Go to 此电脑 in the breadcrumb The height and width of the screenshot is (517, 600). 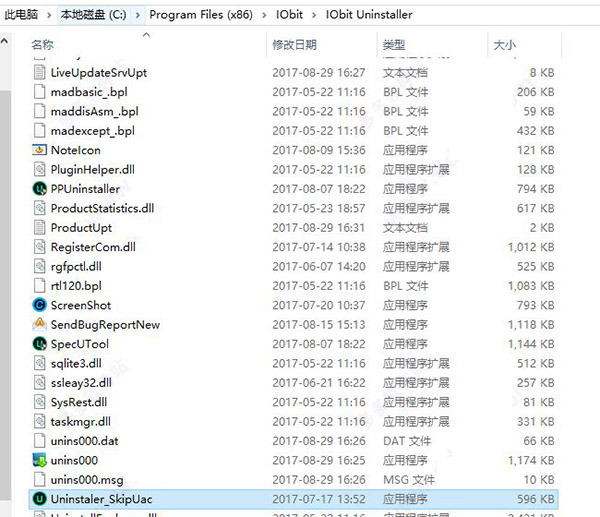(21, 15)
